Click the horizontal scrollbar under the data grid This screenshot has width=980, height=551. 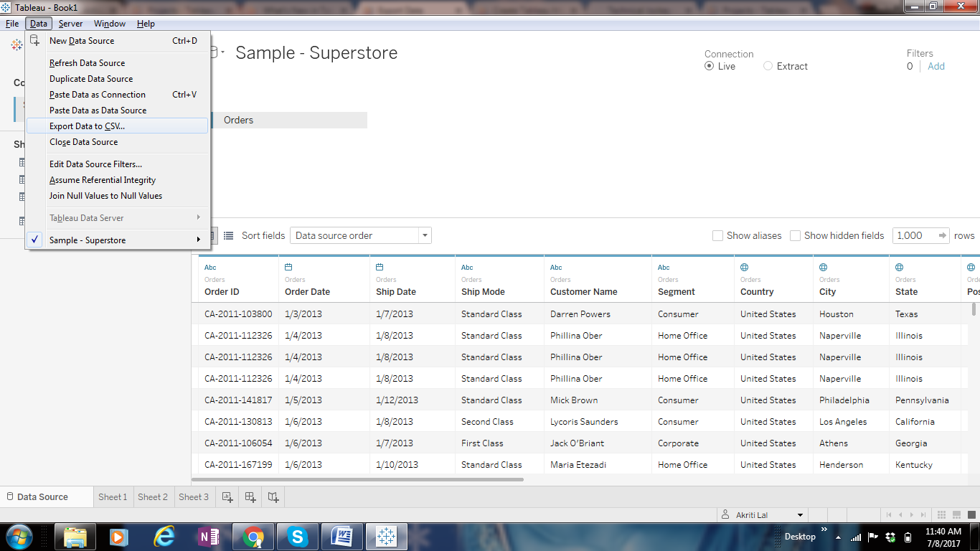[358, 479]
